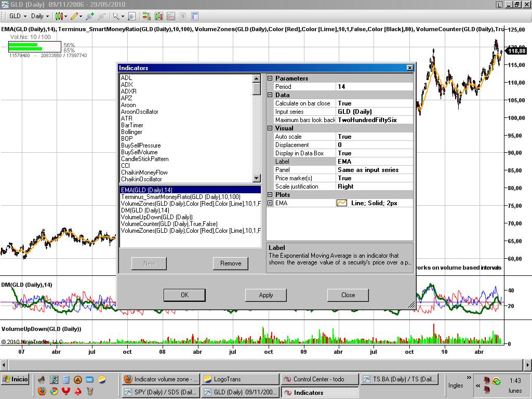The image size is (532, 399).
Task: Change Maximum bars look back value
Action: coord(374,120)
